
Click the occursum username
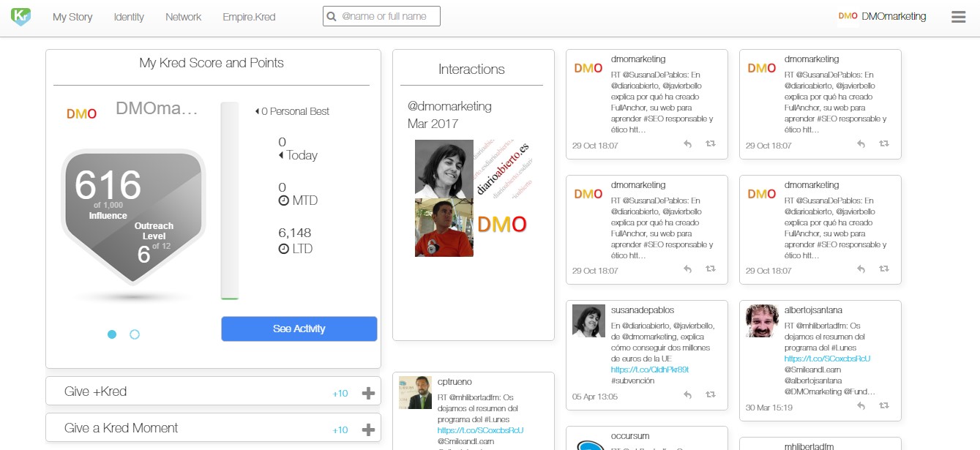click(x=630, y=436)
